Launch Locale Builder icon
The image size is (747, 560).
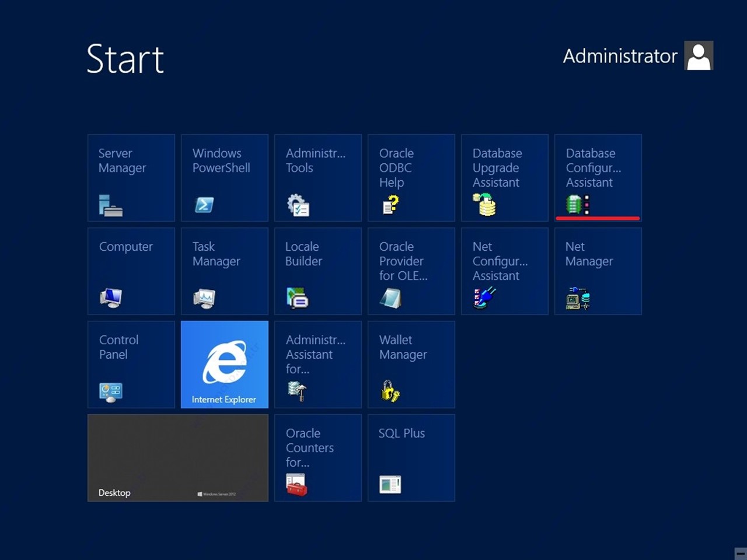pyautogui.click(x=298, y=298)
